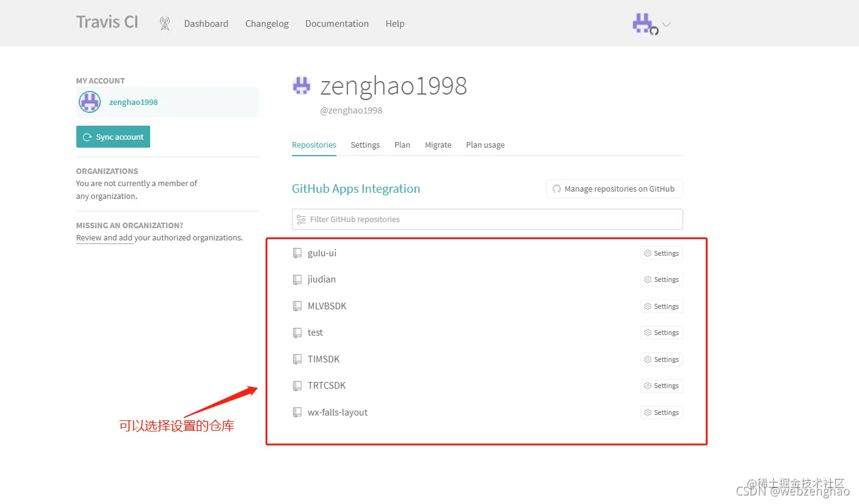Select zenghao1998 account avatar in sidebar
This screenshot has height=504, width=859.
coord(90,102)
